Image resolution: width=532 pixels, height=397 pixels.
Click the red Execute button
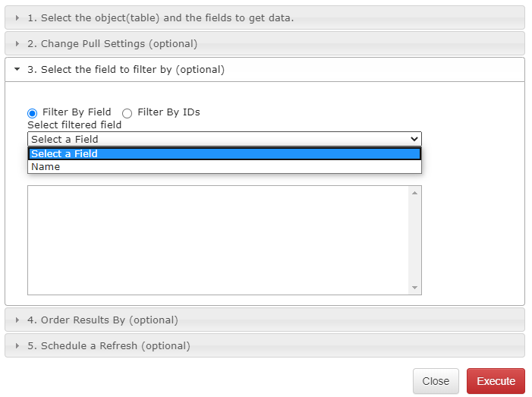click(496, 381)
